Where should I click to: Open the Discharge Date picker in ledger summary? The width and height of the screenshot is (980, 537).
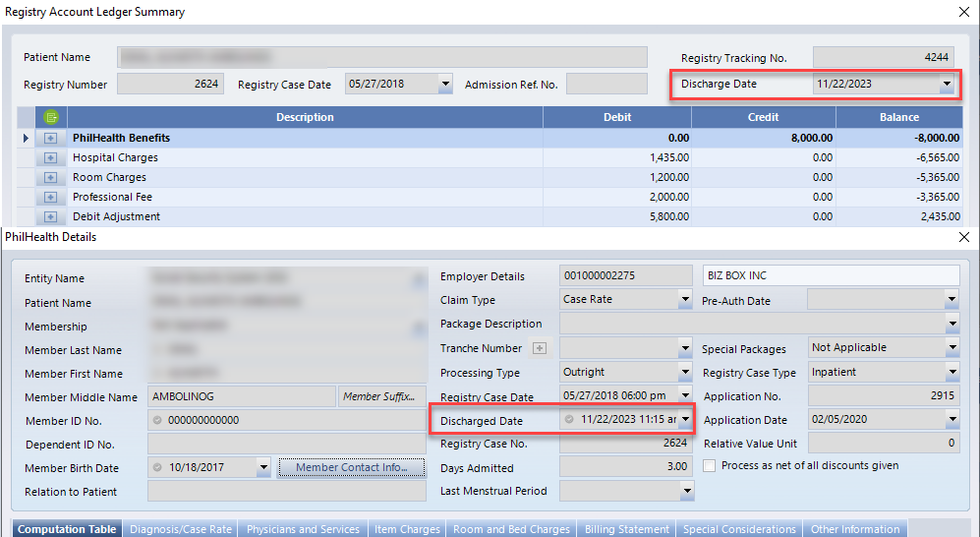click(946, 85)
